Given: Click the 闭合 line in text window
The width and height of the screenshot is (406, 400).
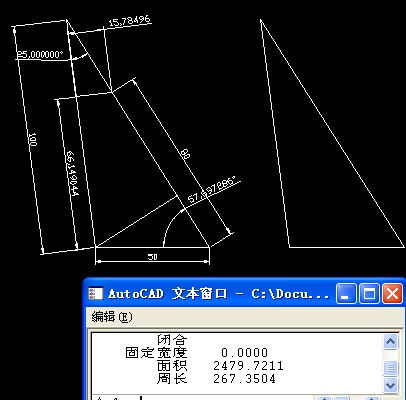Looking at the screenshot, I should [172, 340].
